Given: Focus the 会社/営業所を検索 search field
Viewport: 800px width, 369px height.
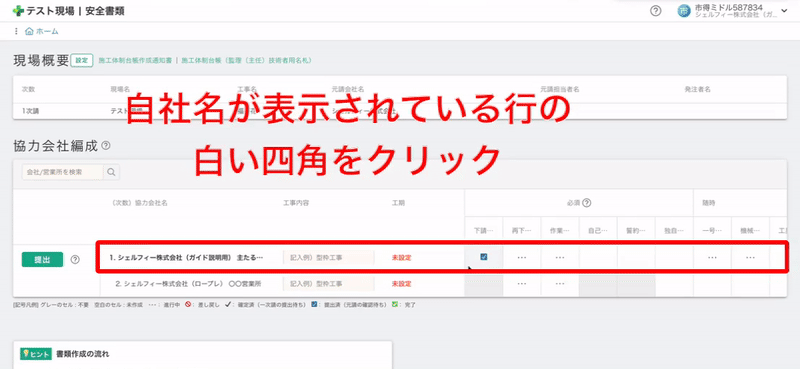Looking at the screenshot, I should tap(63, 172).
